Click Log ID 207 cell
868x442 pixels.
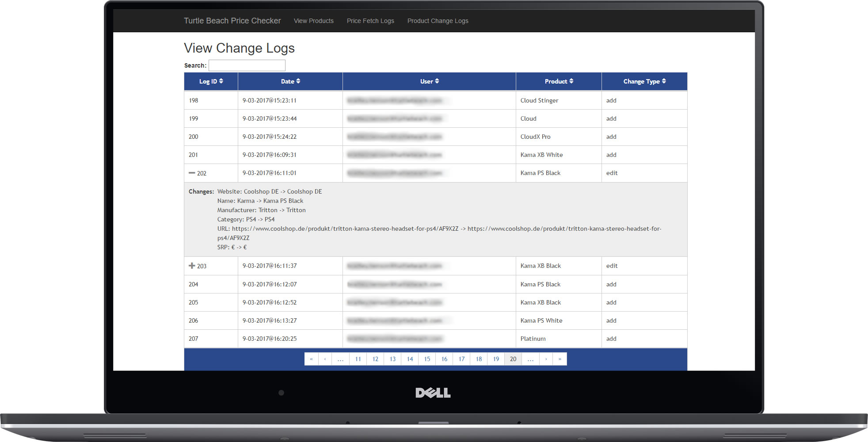click(211, 339)
